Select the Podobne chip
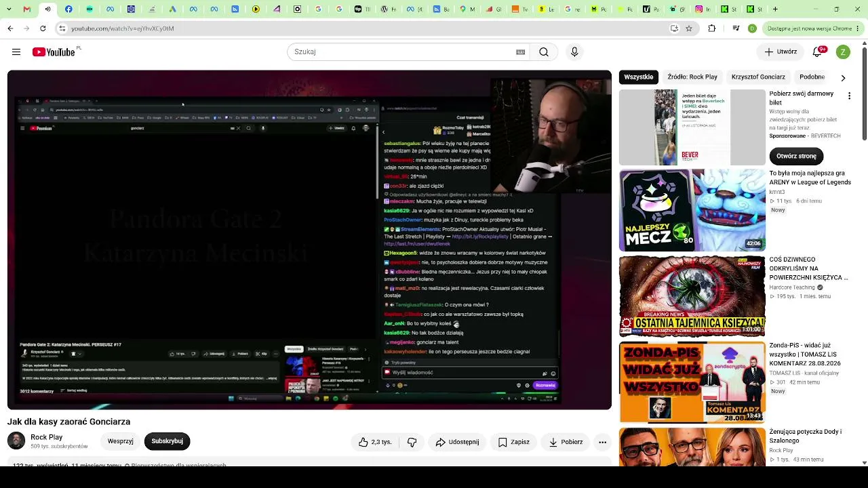 tap(812, 77)
